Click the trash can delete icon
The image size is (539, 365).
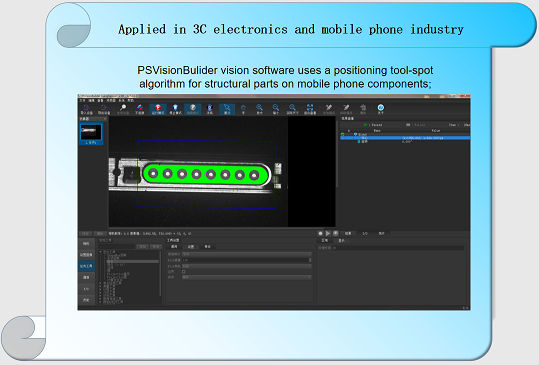click(x=363, y=109)
